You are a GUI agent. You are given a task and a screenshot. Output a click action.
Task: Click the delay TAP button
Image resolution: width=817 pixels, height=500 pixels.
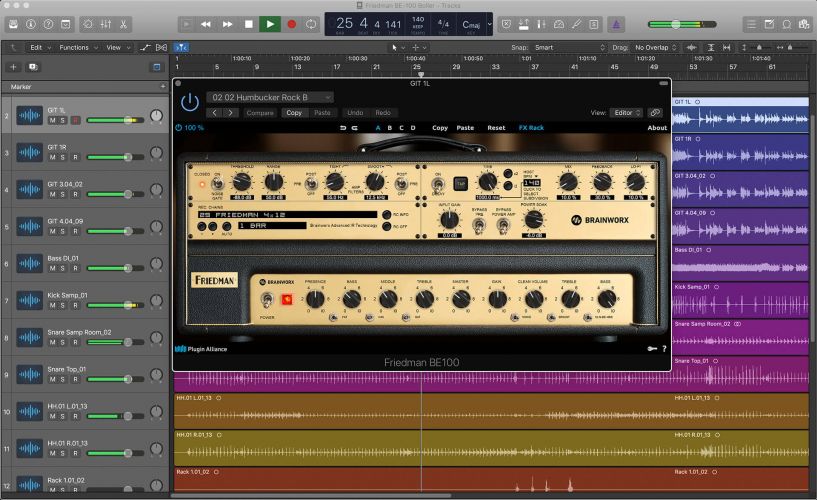click(461, 184)
